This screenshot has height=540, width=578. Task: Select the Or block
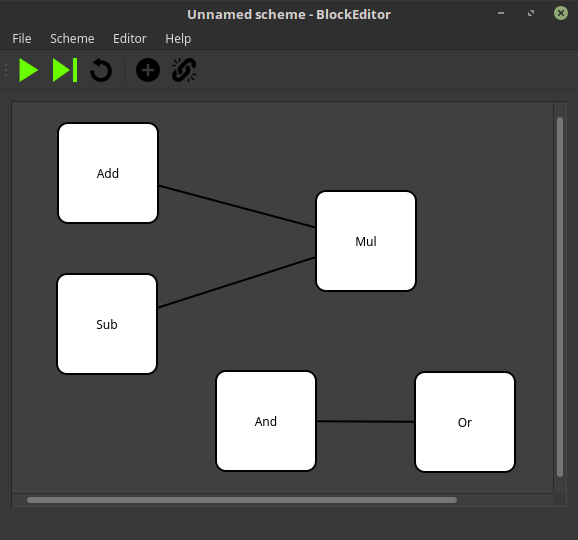click(x=465, y=422)
